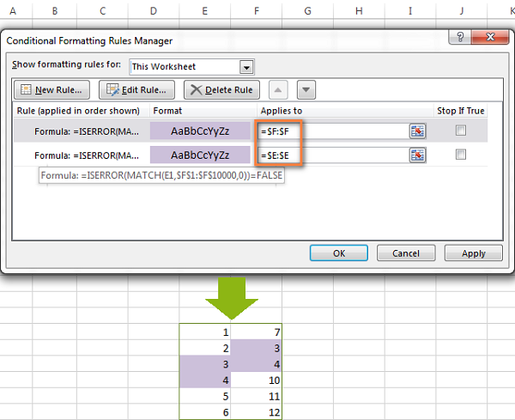The width and height of the screenshot is (515, 420).
Task: Select column A header
Action: pos(13,11)
